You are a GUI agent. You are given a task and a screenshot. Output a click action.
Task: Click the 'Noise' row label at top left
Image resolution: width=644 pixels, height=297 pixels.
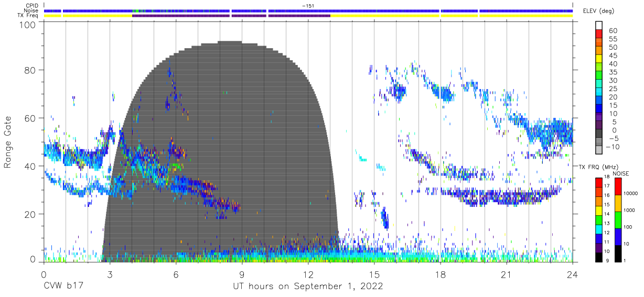(x=32, y=10)
